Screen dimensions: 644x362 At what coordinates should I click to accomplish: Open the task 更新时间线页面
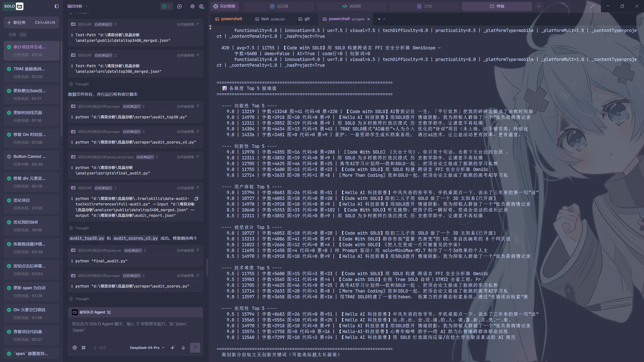point(32,116)
